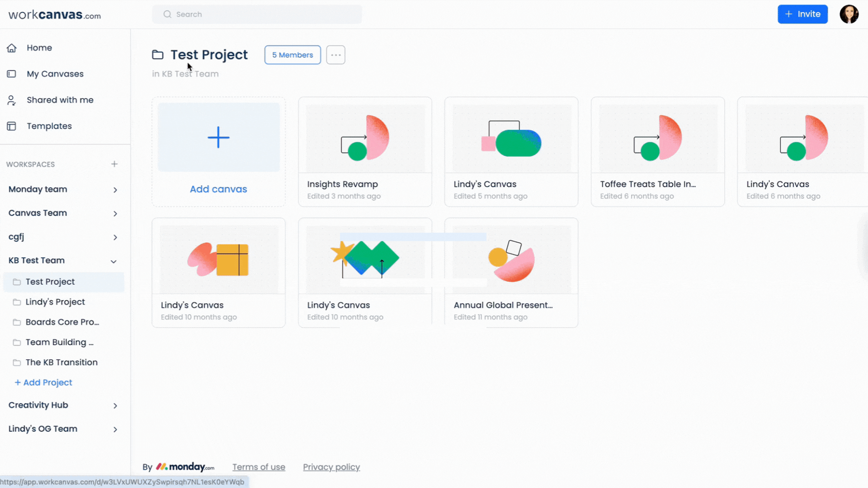Click the WORKSPACES section label
This screenshot has height=488, width=868.
(30, 164)
